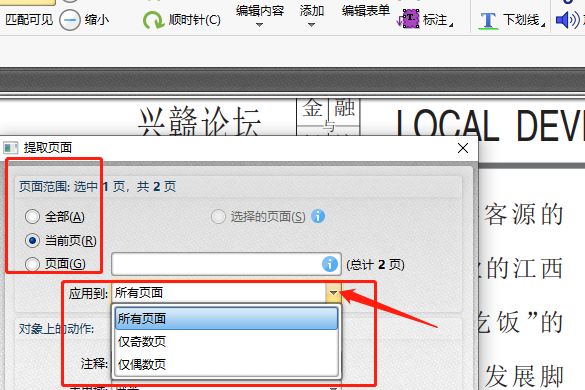Select the 选择的页面(S) radio option
Image resolution: width=585 pixels, height=390 pixels.
click(218, 216)
